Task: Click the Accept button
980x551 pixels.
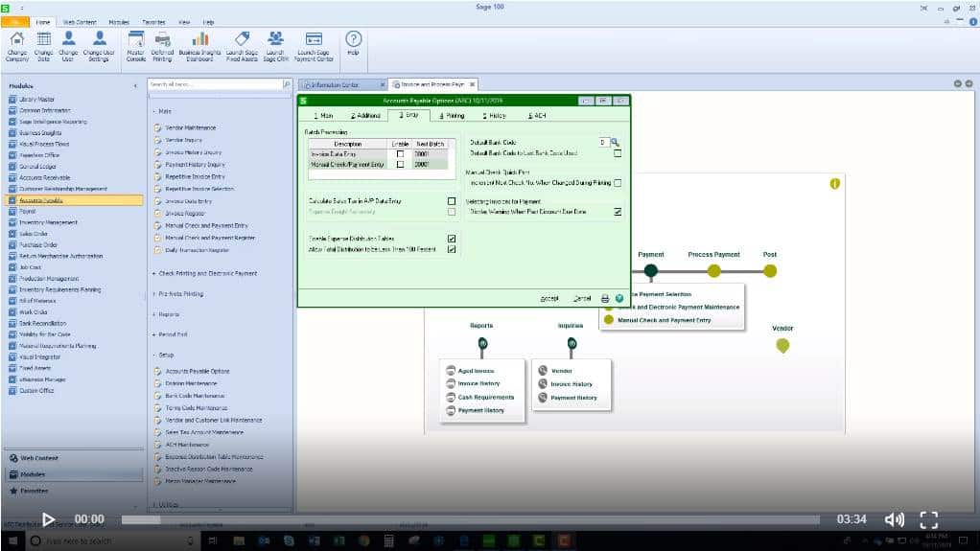Action: (x=548, y=298)
